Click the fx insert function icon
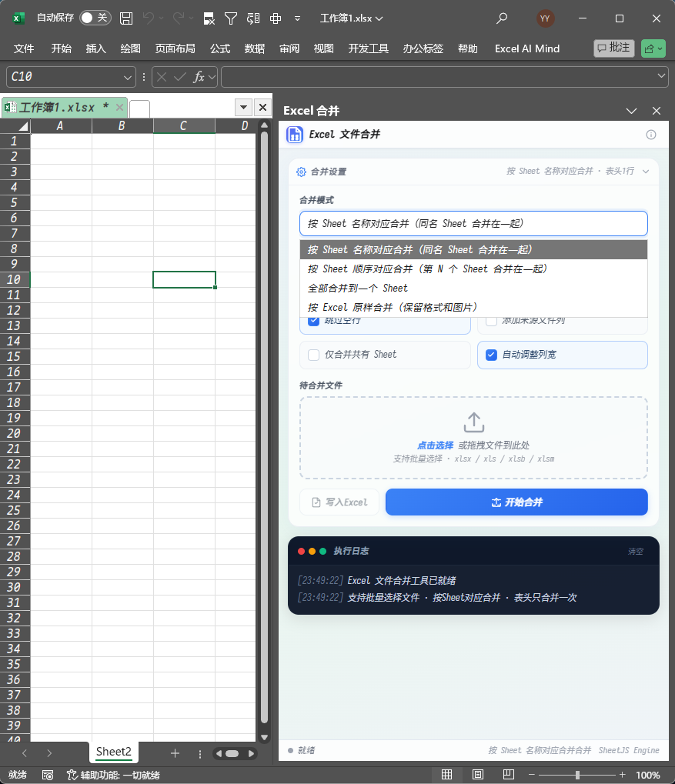 pyautogui.click(x=199, y=76)
